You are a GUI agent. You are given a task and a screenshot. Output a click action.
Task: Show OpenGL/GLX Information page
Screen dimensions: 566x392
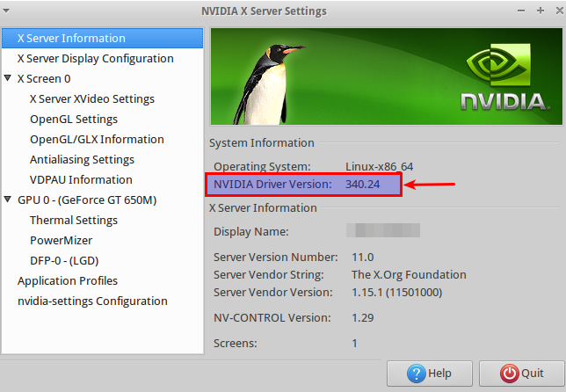pyautogui.click(x=97, y=140)
